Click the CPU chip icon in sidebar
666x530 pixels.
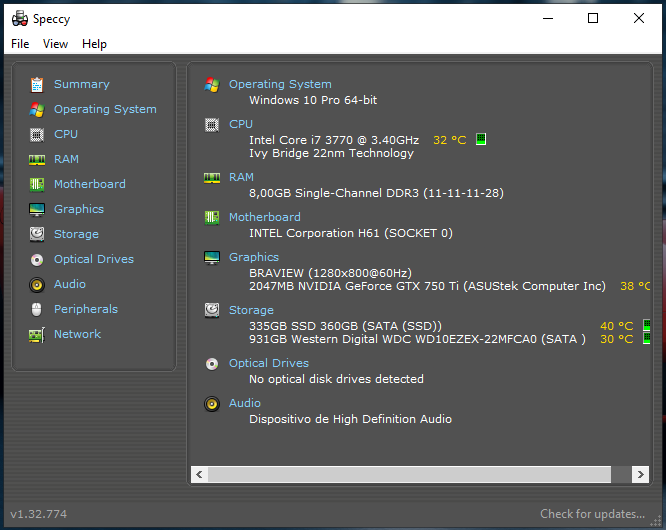[37, 135]
